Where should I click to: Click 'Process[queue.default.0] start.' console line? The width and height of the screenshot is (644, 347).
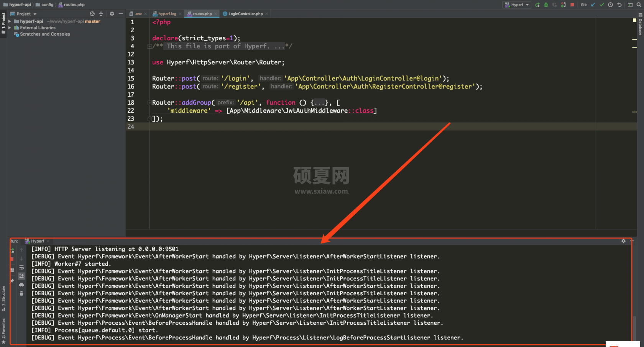click(106, 331)
